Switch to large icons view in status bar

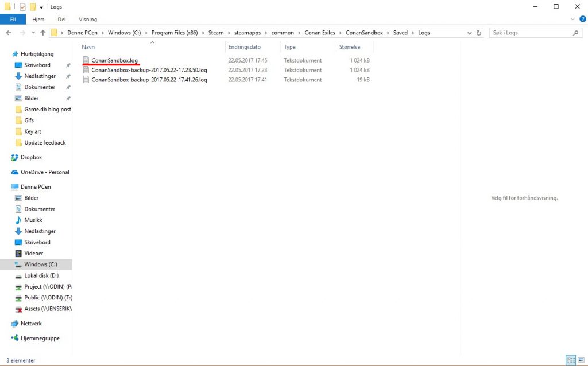coord(581,360)
